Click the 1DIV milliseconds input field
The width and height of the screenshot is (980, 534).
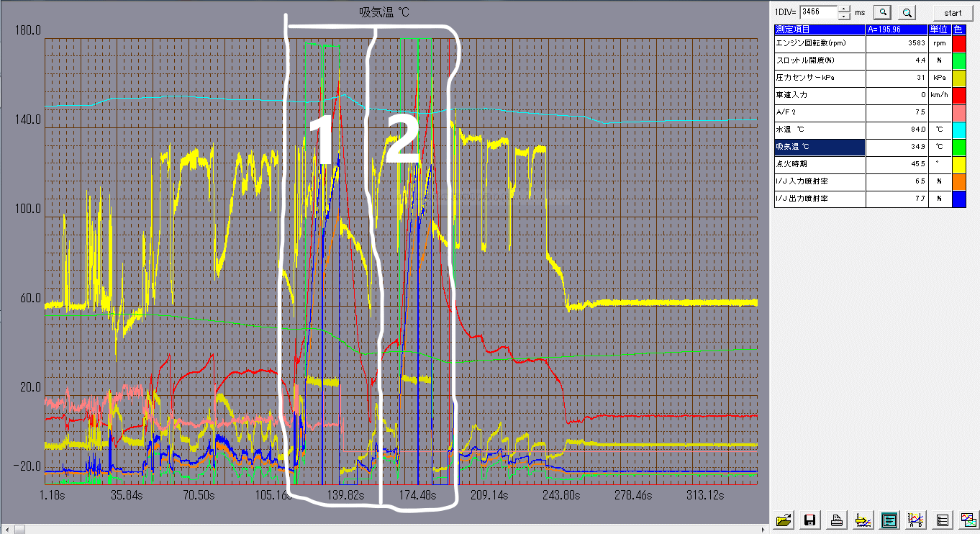click(x=819, y=12)
